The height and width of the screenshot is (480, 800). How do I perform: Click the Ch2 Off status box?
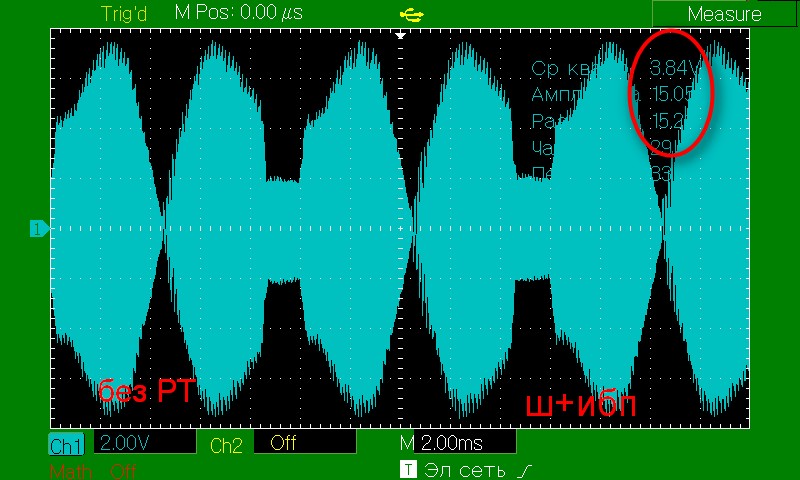tap(299, 443)
